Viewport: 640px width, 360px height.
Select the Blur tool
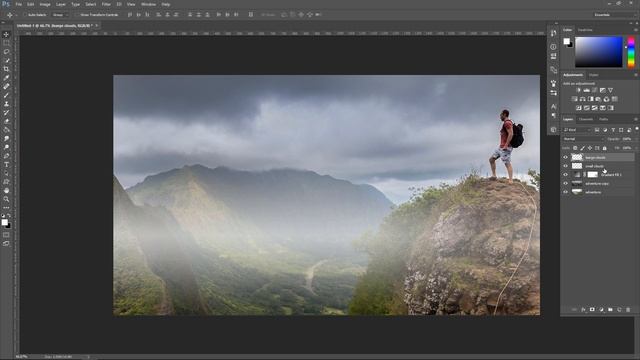pyautogui.click(x=6, y=138)
